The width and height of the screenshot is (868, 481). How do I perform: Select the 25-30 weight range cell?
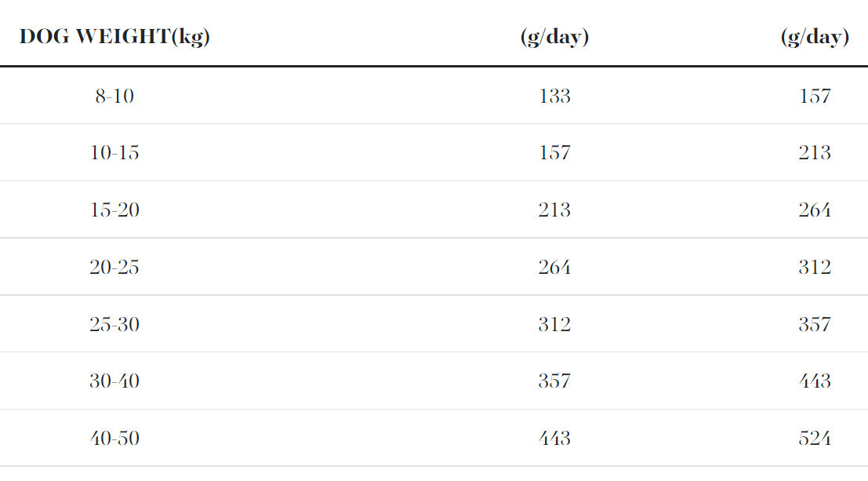pyautogui.click(x=114, y=324)
